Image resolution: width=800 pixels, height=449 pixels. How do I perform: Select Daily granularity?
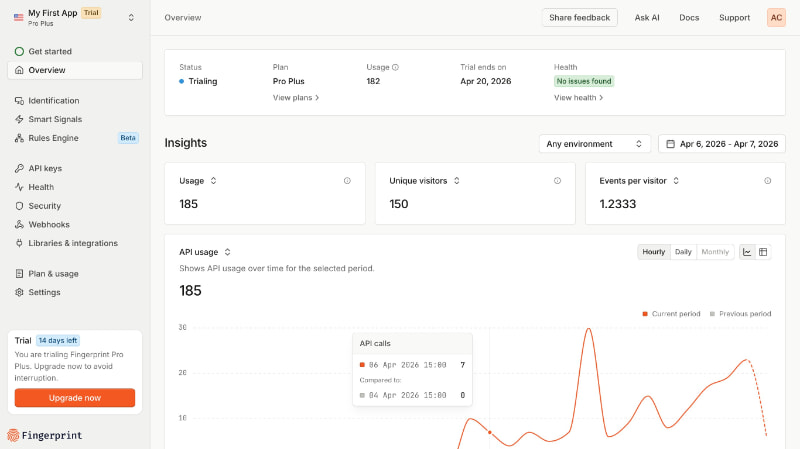[683, 252]
